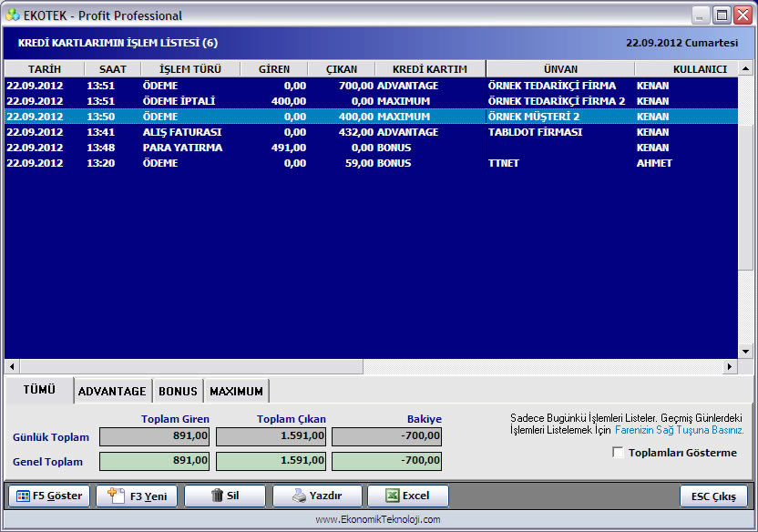This screenshot has height=532, width=758.
Task: Show the MAXIMUM card tab
Action: 236,392
